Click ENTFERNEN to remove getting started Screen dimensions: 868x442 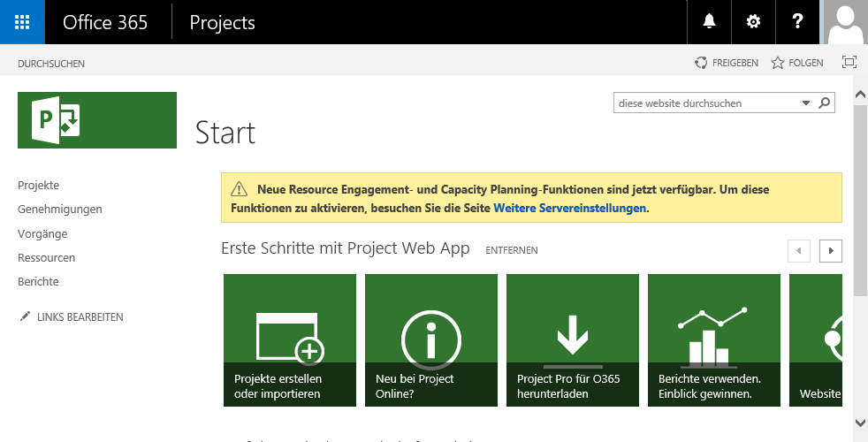click(512, 250)
